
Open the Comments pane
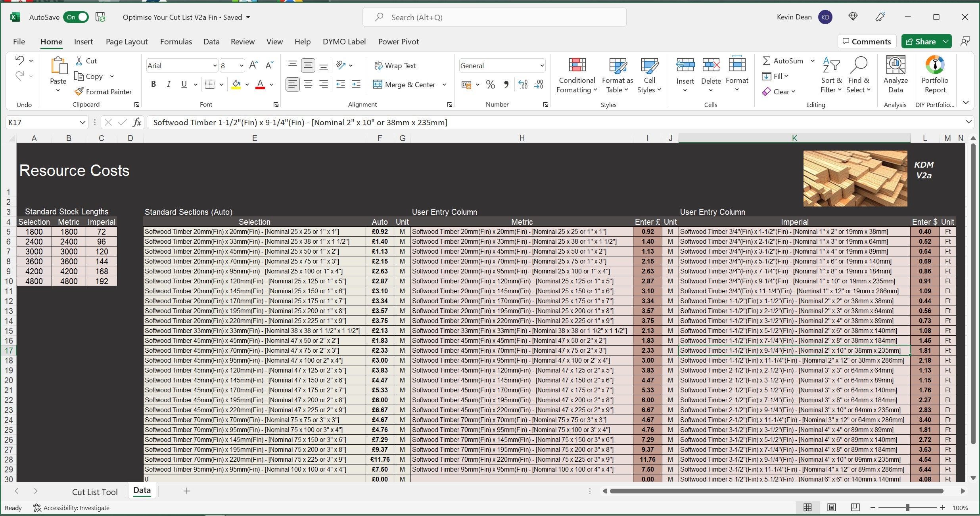coord(867,41)
